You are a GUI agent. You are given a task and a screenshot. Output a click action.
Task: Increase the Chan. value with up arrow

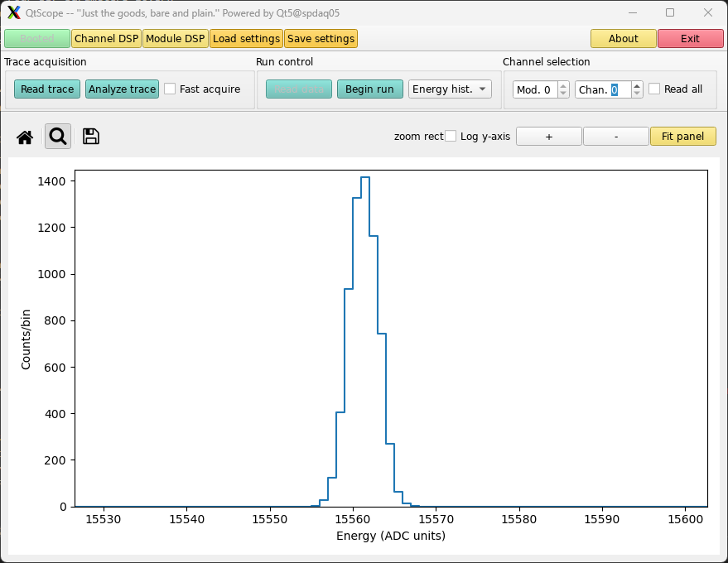(x=637, y=85)
